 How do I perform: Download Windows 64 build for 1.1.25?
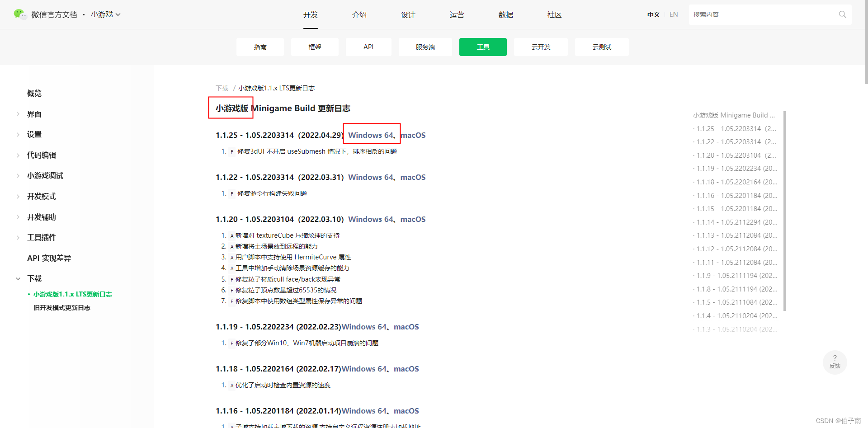[x=371, y=135]
